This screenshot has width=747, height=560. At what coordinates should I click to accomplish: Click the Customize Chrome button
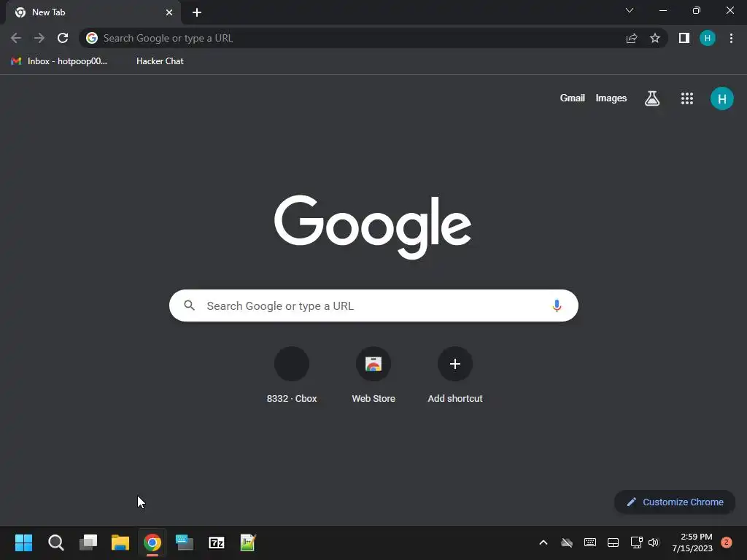point(675,502)
